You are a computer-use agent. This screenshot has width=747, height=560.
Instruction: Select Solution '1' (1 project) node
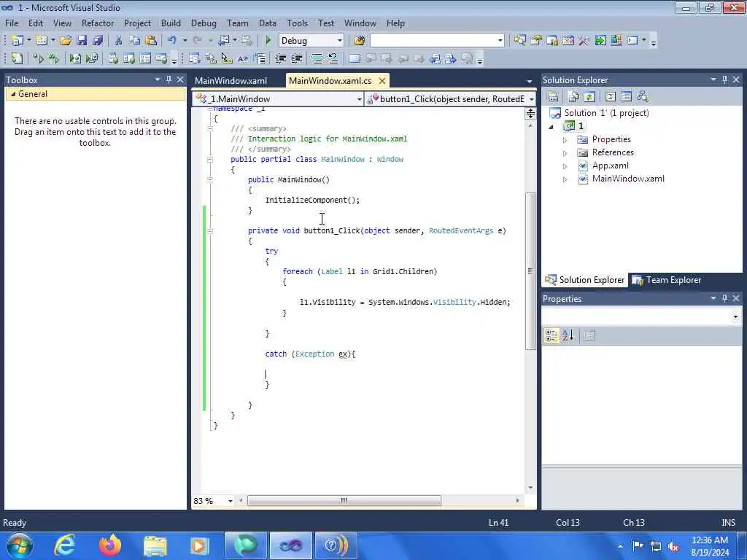tap(606, 113)
